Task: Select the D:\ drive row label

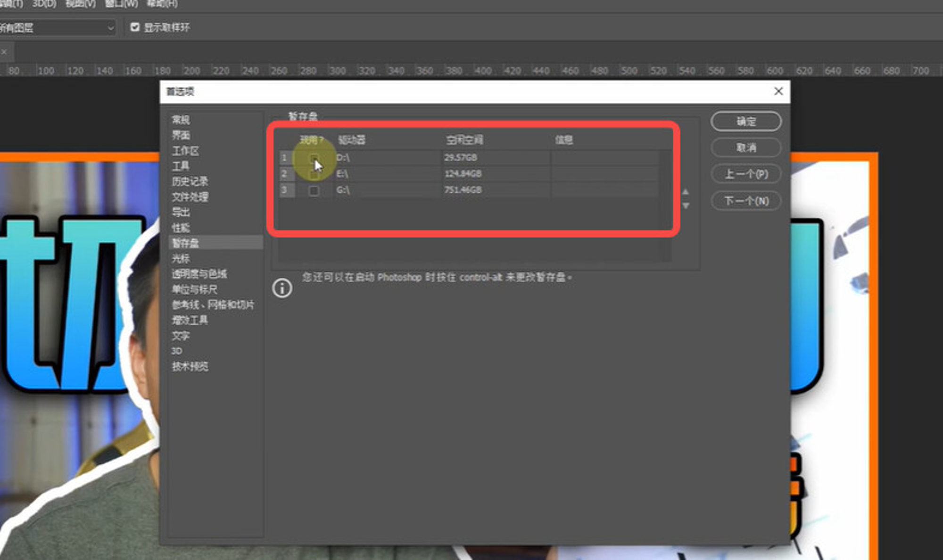Action: point(343,158)
